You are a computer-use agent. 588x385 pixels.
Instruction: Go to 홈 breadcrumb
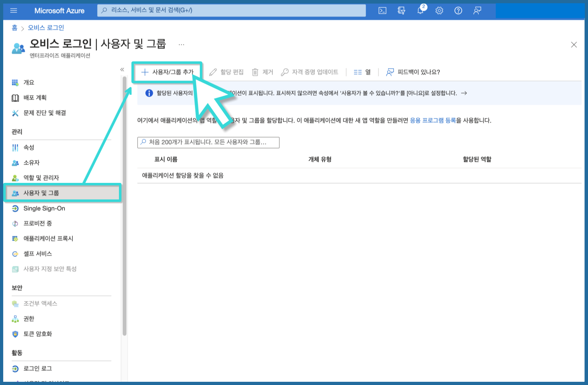[x=15, y=28]
